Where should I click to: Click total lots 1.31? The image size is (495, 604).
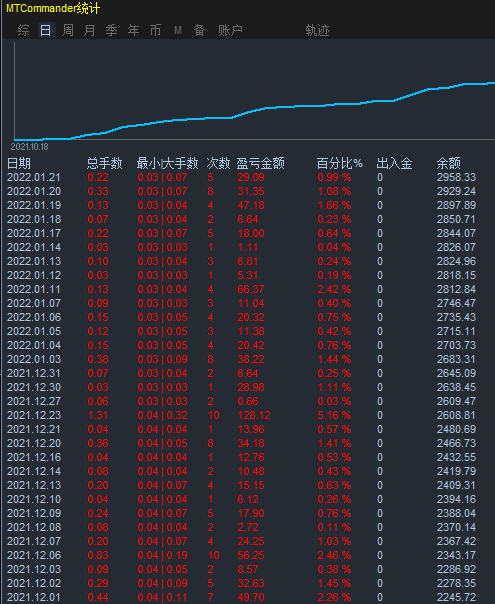(98, 415)
